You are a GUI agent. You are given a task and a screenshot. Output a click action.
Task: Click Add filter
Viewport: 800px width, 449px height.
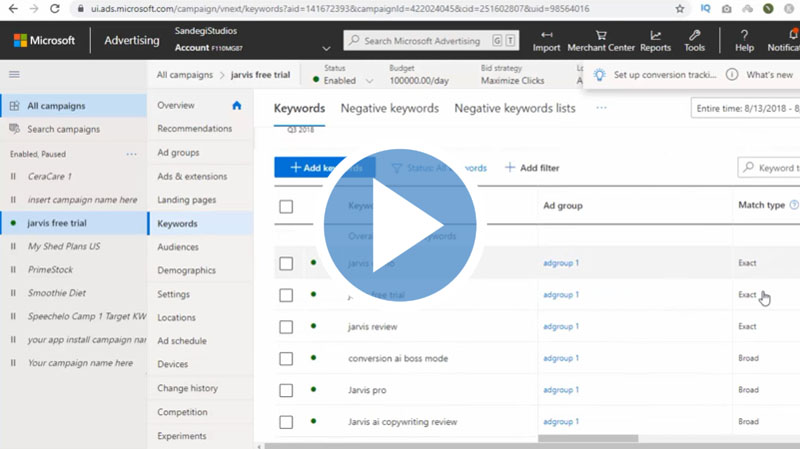pos(532,167)
